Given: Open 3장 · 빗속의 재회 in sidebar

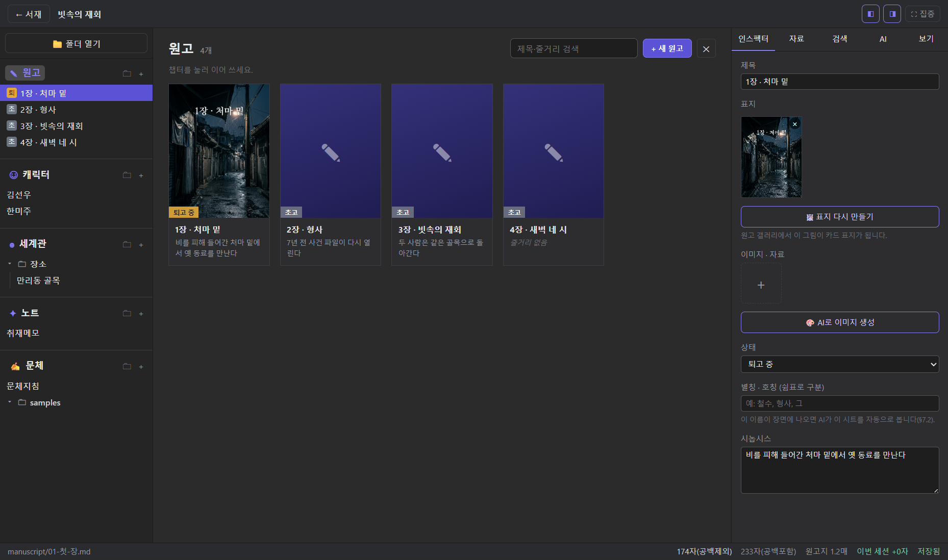Looking at the screenshot, I should click(x=77, y=125).
